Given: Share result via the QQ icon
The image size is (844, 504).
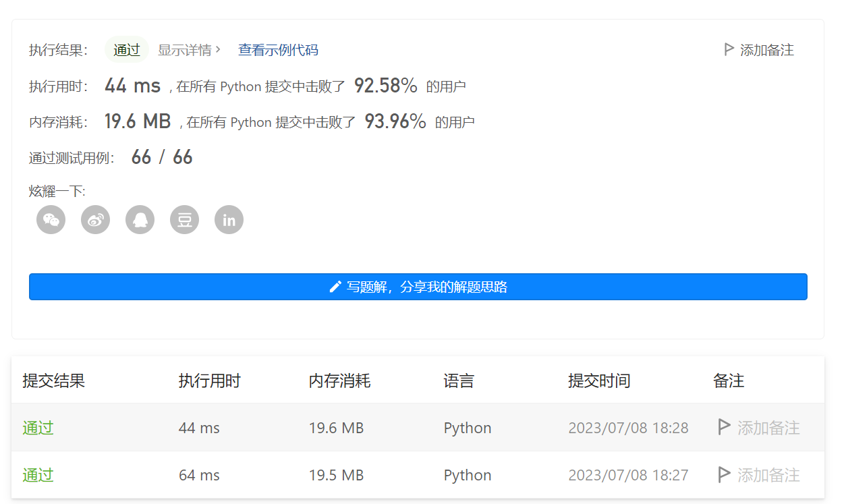Looking at the screenshot, I should [140, 219].
